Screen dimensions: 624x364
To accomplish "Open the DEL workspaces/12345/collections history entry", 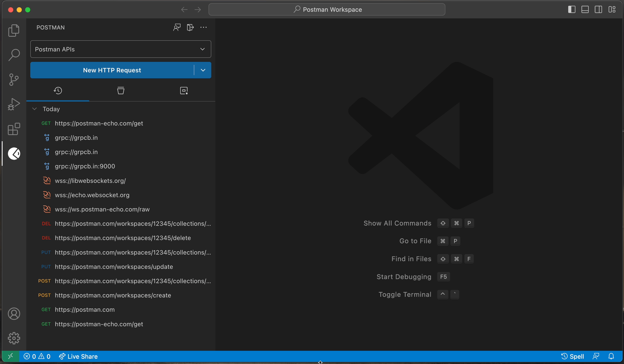I will [121, 224].
